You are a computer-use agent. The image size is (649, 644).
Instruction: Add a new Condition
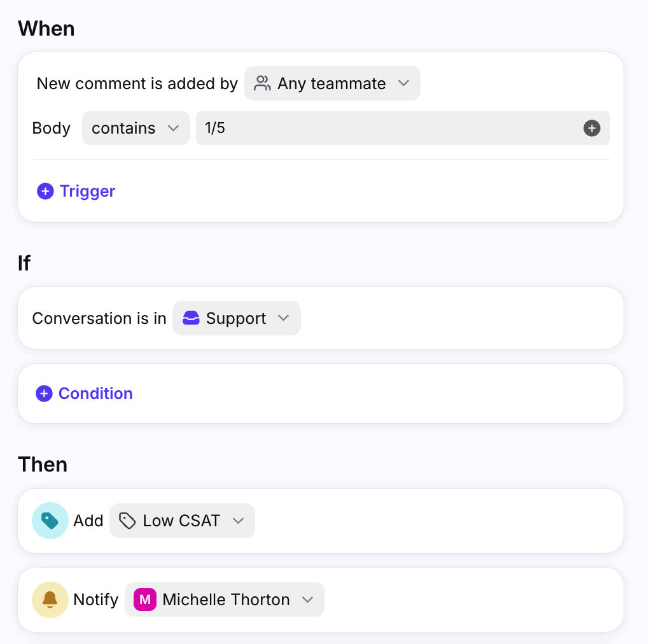click(84, 394)
